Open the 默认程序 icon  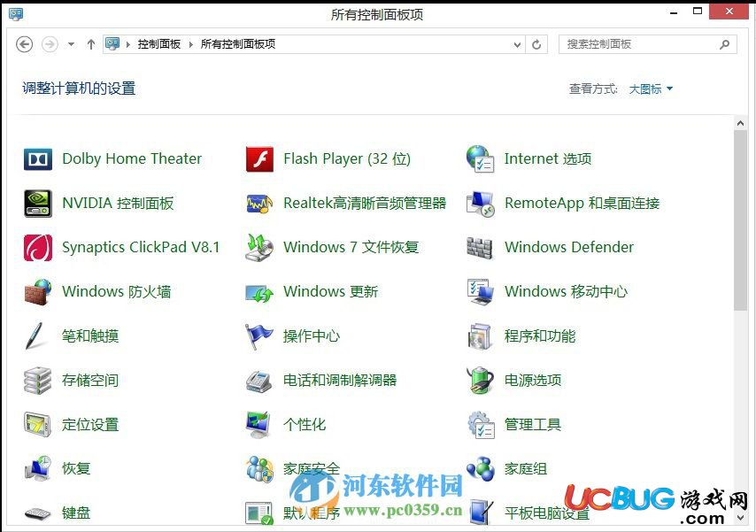pyautogui.click(x=259, y=513)
